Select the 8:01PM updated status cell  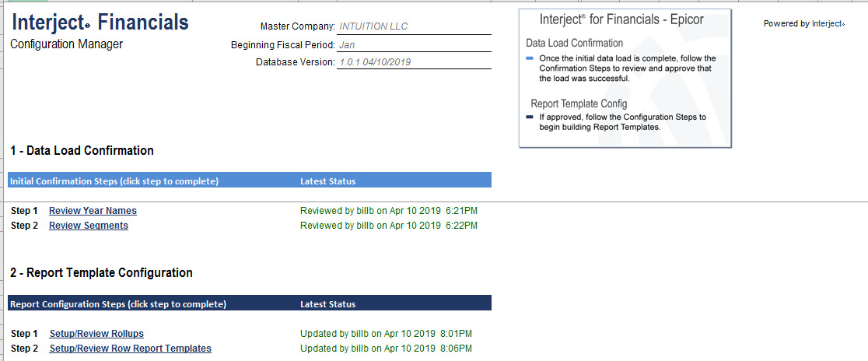(x=386, y=334)
